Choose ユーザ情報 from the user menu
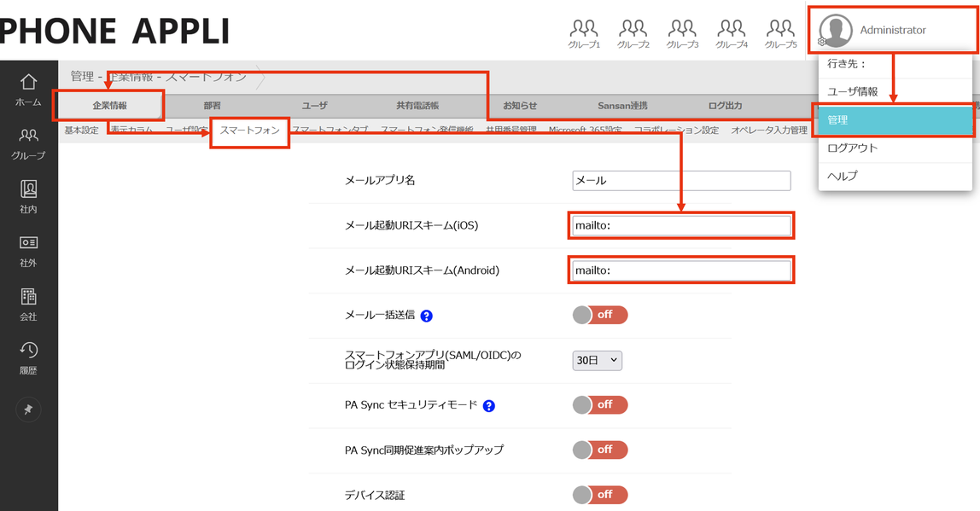 coord(895,92)
